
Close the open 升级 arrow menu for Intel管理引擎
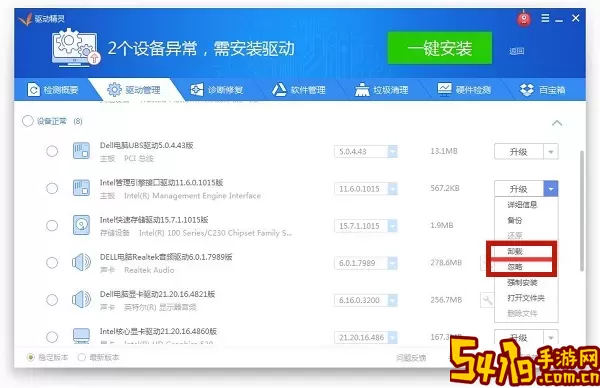[551, 189]
